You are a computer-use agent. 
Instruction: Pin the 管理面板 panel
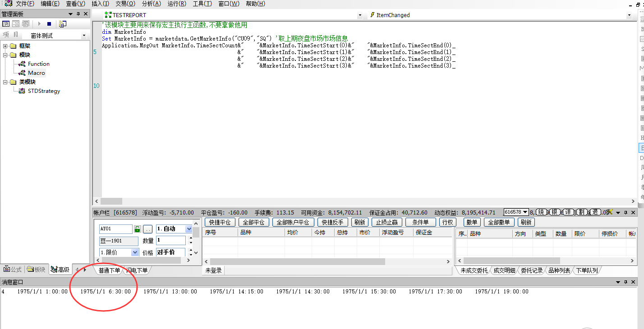click(78, 14)
